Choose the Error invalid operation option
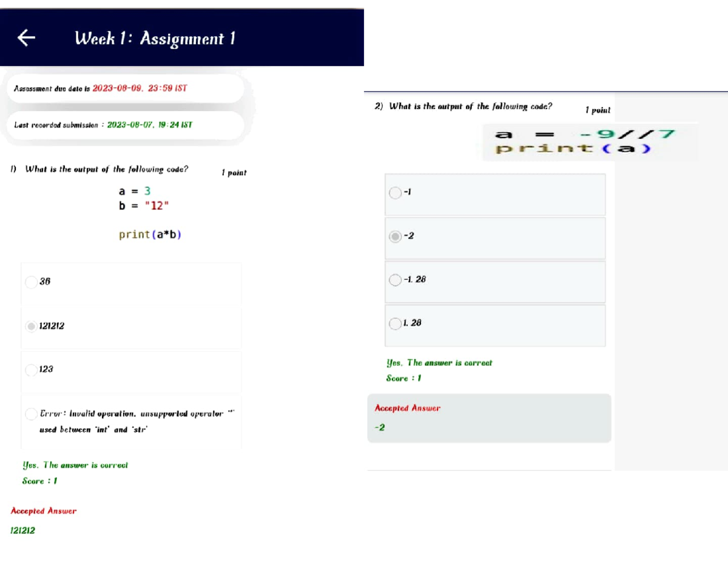Image resolution: width=728 pixels, height=562 pixels. coord(32,414)
